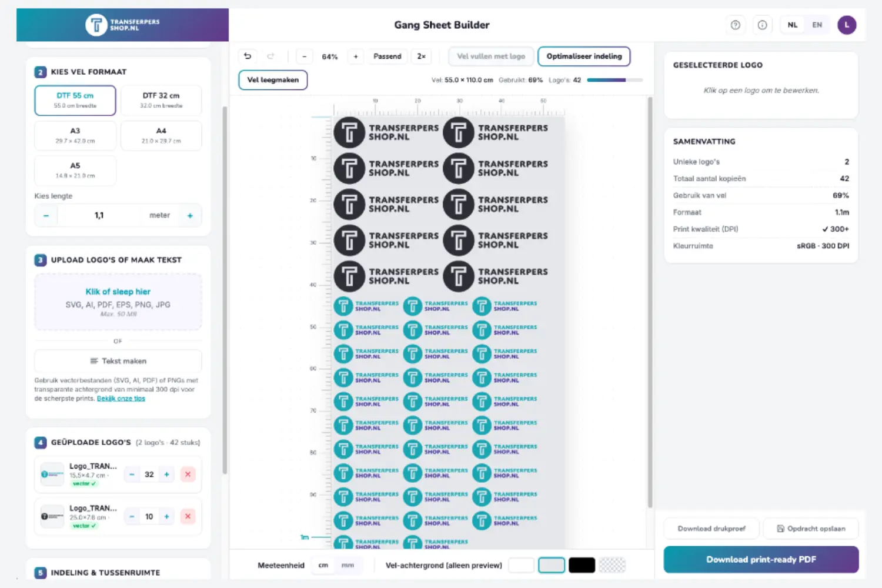
Task: Click the Gang Sheet Builder title
Action: [442, 25]
